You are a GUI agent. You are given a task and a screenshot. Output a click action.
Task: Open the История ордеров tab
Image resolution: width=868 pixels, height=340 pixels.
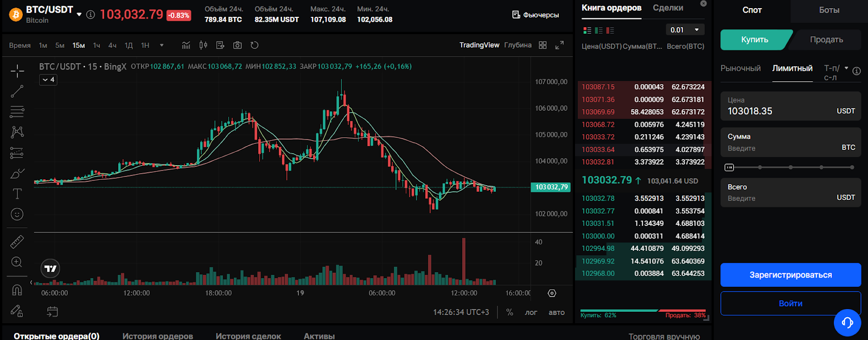(157, 336)
